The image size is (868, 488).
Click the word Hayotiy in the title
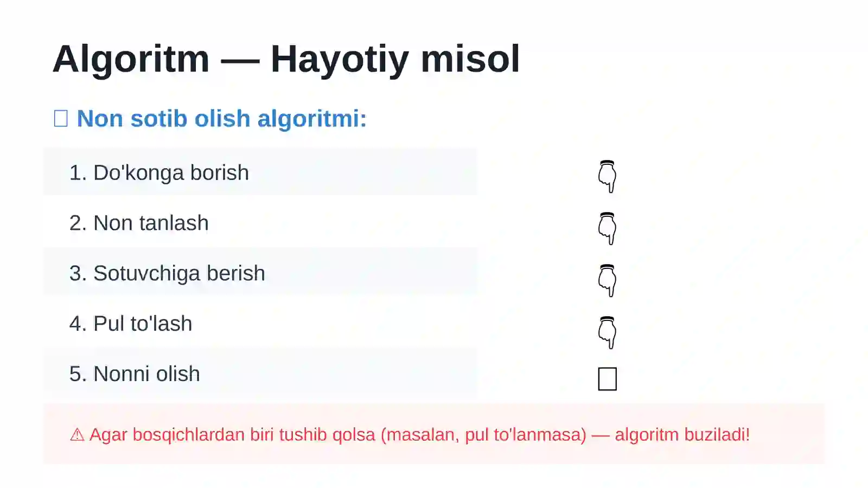click(340, 59)
